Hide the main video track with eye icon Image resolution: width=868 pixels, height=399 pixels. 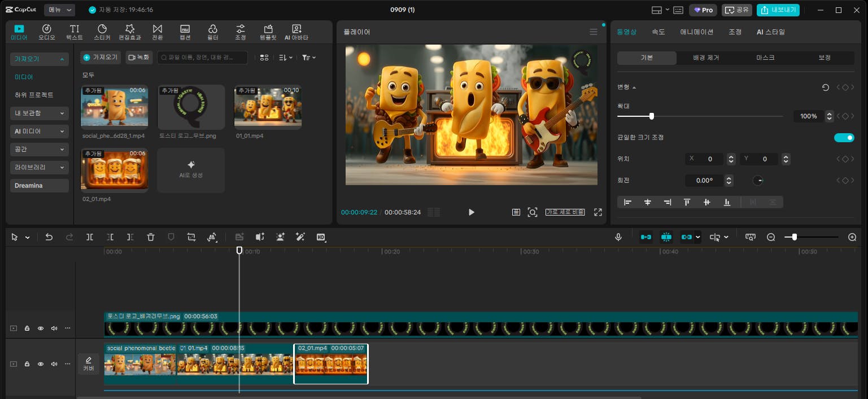[x=41, y=364]
